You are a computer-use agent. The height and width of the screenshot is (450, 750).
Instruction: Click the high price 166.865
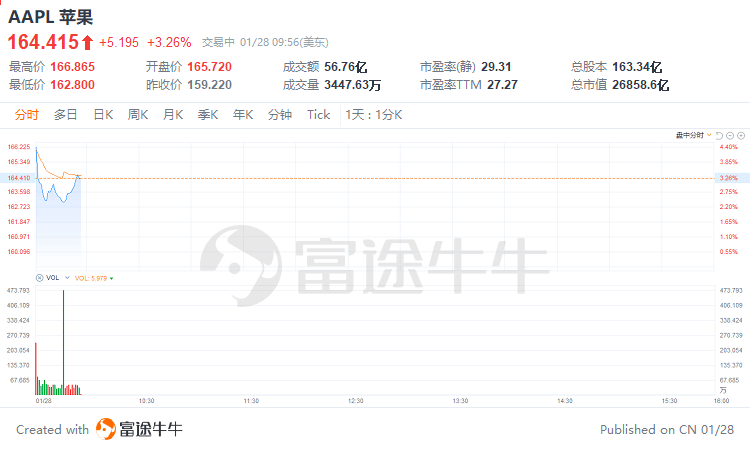coord(73,67)
